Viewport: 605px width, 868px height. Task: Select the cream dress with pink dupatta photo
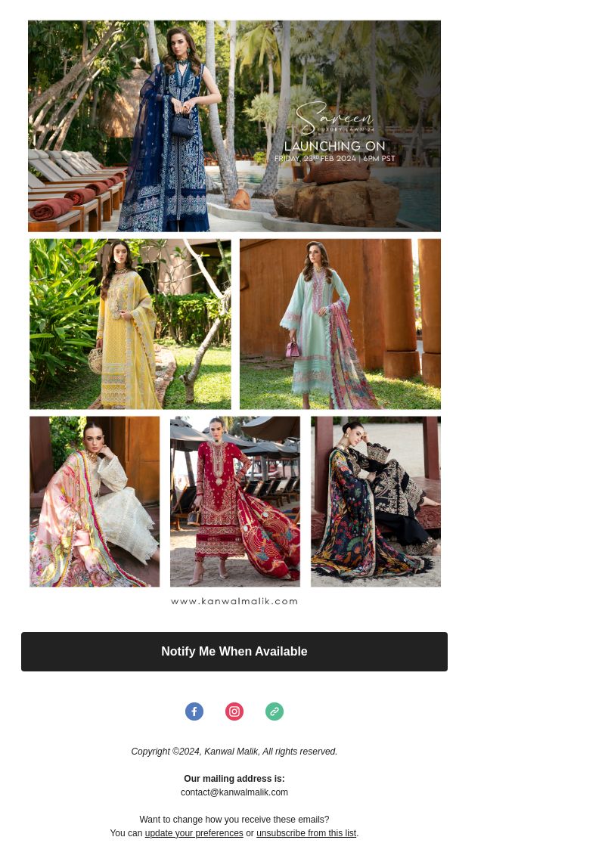[x=95, y=501]
